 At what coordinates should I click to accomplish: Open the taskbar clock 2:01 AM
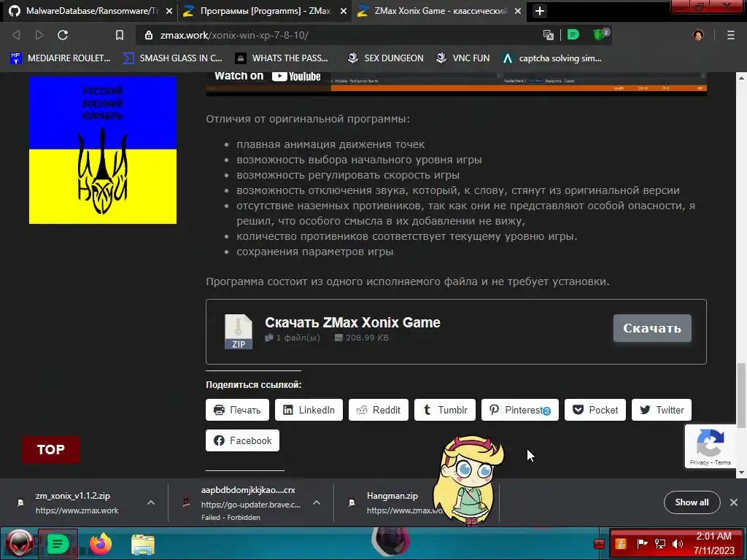pos(713,543)
